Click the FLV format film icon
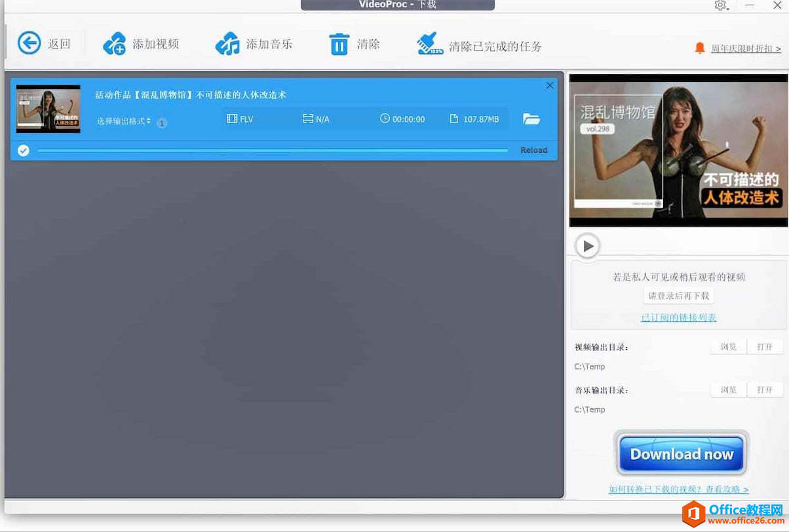This screenshot has width=789, height=532. coord(232,119)
